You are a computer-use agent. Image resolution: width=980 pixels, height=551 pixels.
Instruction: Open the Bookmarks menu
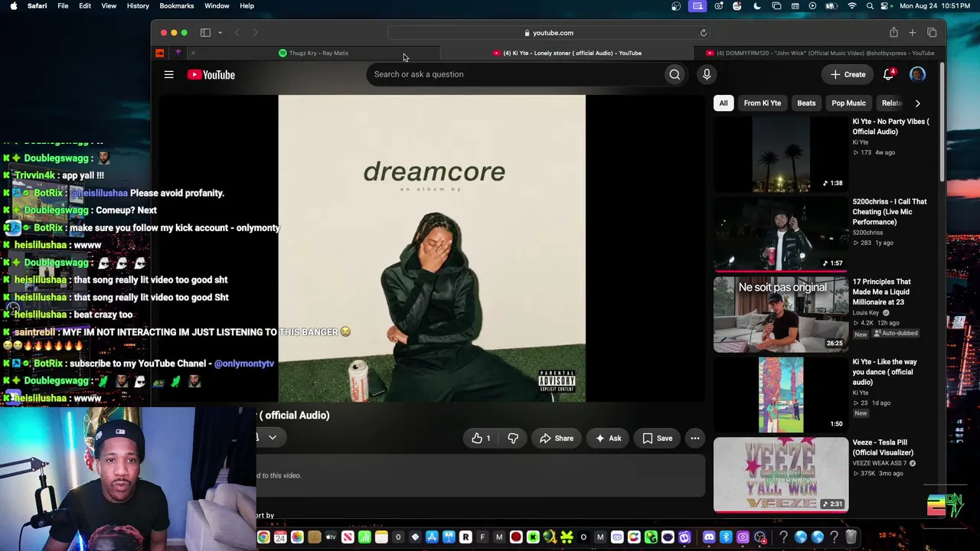[x=177, y=6]
